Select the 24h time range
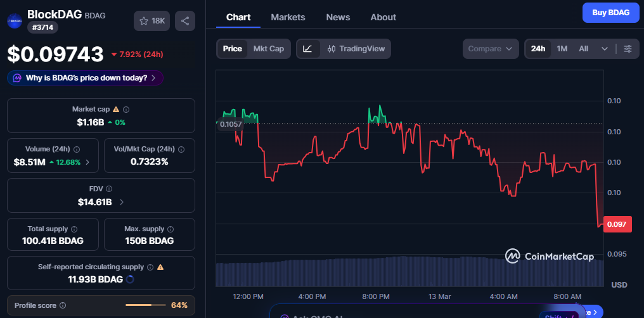 tap(538, 49)
